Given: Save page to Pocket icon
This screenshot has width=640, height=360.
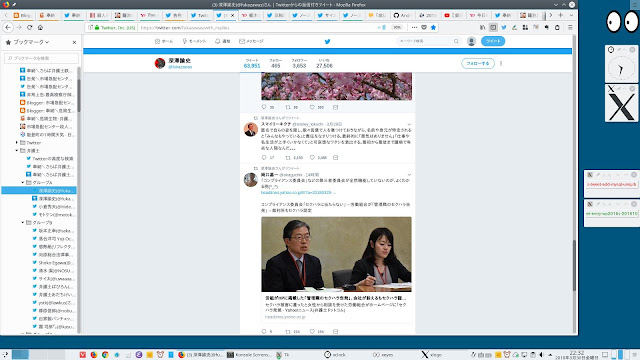Looking at the screenshot, I should [424, 27].
